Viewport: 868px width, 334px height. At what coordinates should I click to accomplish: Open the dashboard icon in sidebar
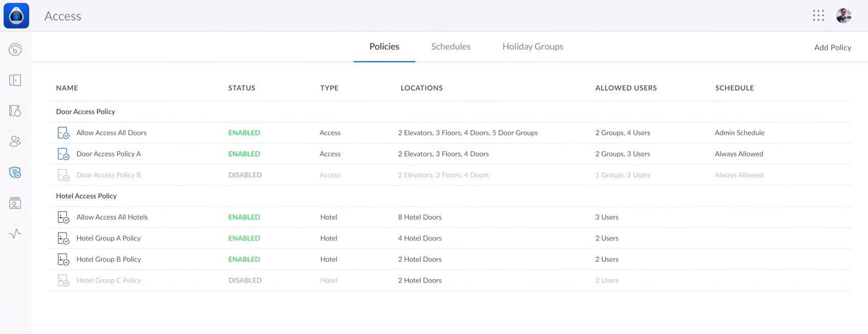click(x=15, y=50)
